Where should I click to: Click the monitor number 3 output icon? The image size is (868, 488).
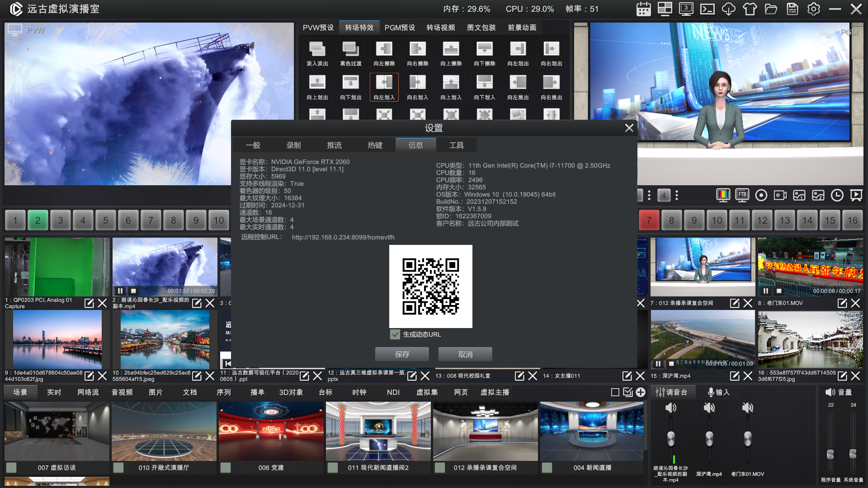(686, 9)
